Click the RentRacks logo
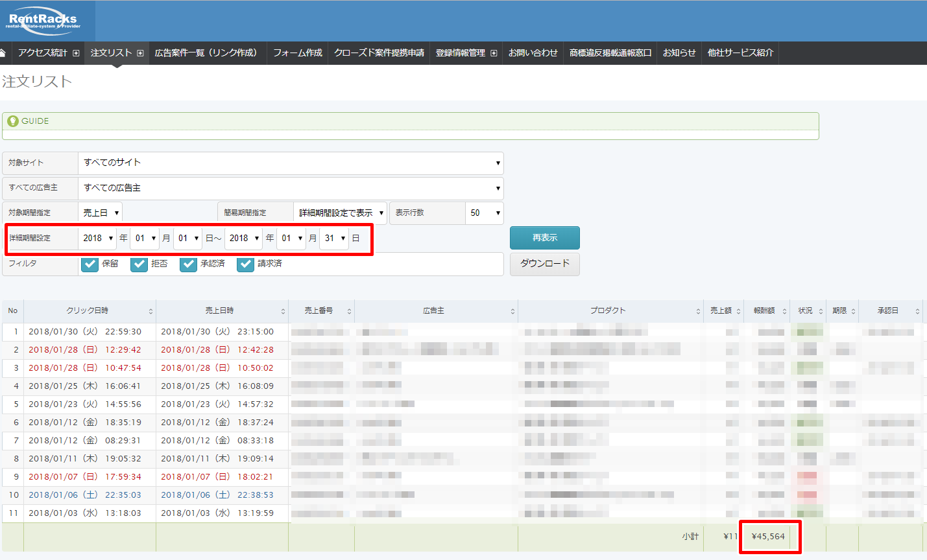This screenshot has height=560, width=927. point(43,21)
